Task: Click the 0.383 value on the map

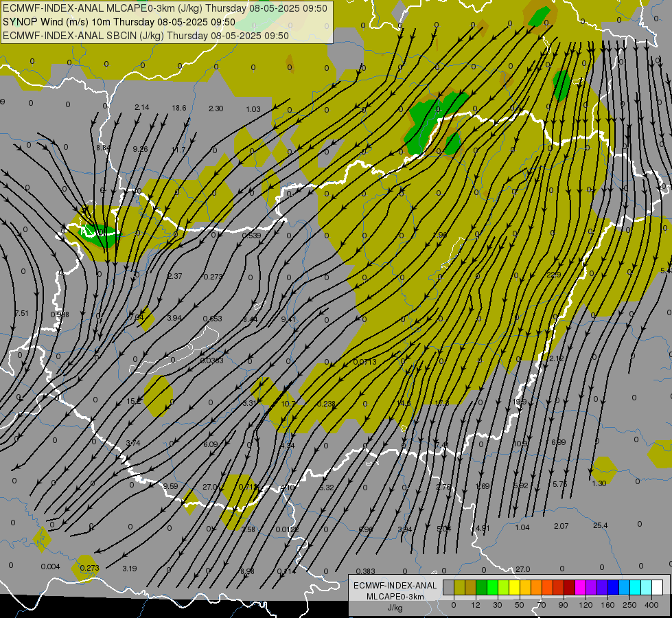Action: [x=366, y=571]
